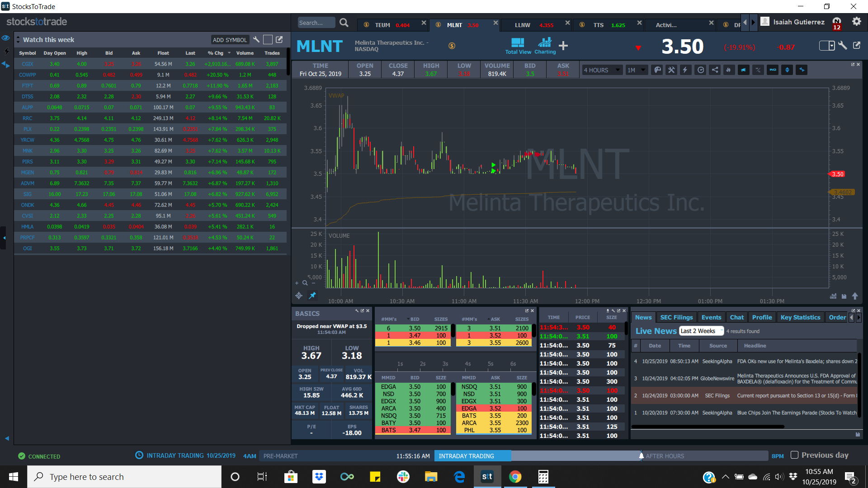Viewport: 868px width, 488px height.
Task: Click the pin icon below chart
Action: pos(312,296)
